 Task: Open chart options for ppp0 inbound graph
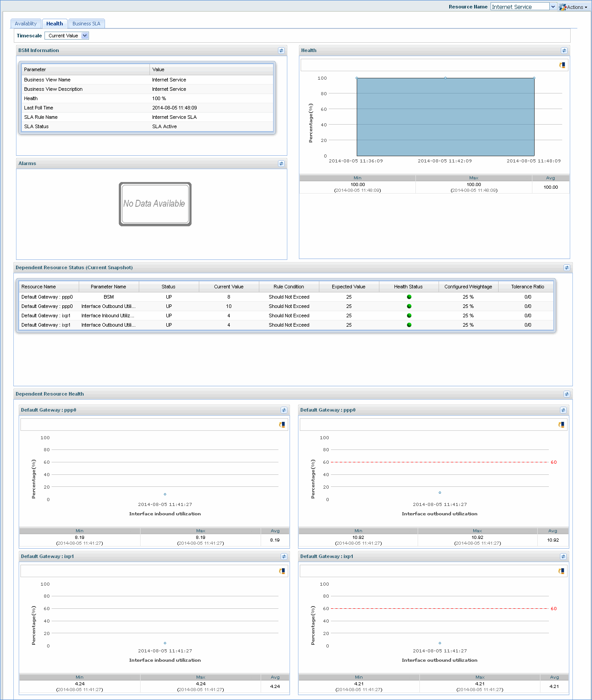click(282, 425)
